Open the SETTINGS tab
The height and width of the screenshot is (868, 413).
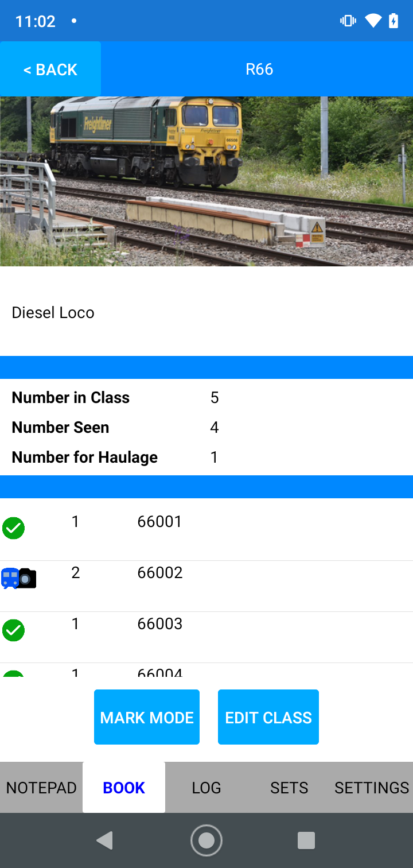pyautogui.click(x=371, y=787)
